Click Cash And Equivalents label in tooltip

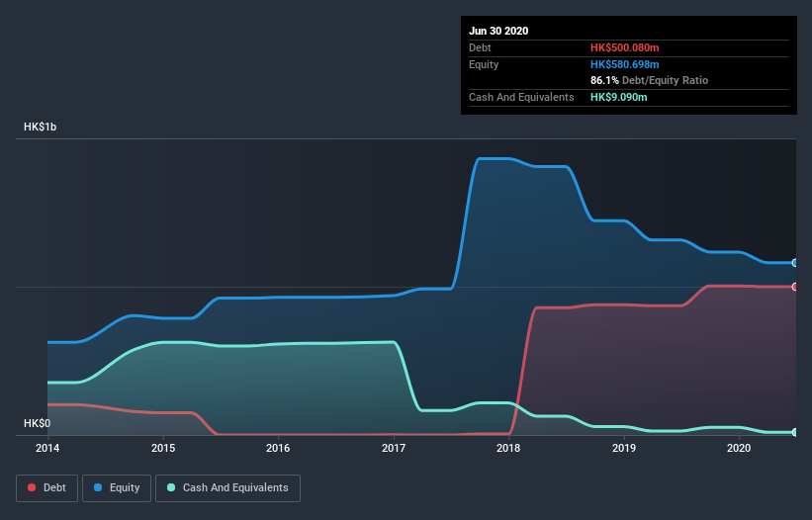pyautogui.click(x=521, y=97)
